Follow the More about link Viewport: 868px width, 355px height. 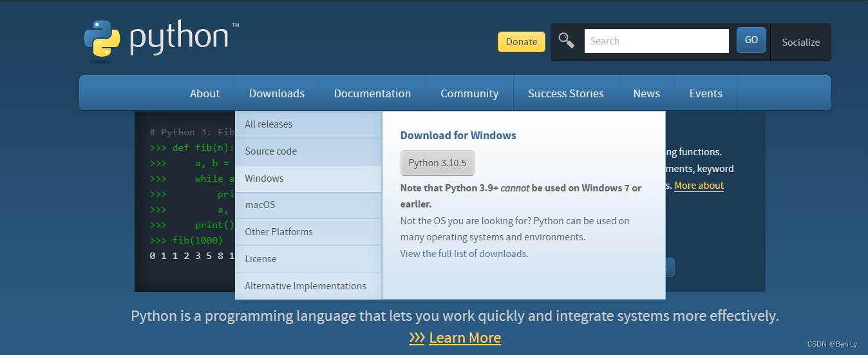click(699, 186)
